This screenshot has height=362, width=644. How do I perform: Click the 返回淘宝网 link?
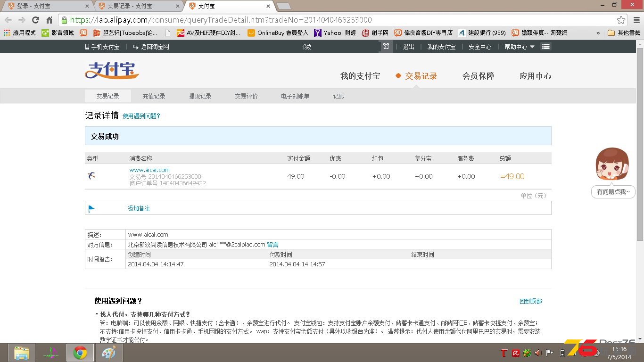point(151,47)
